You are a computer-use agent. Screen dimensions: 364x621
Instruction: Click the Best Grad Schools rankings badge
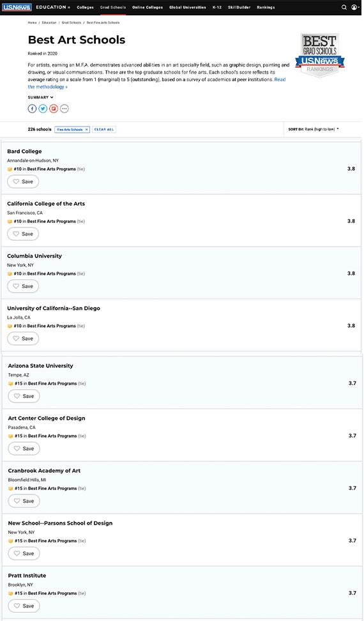click(x=320, y=55)
